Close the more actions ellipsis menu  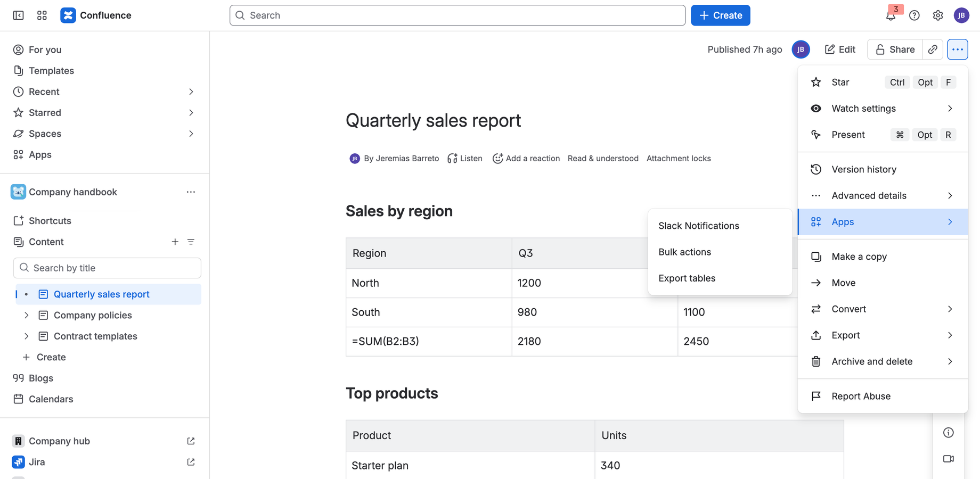pyautogui.click(x=958, y=49)
